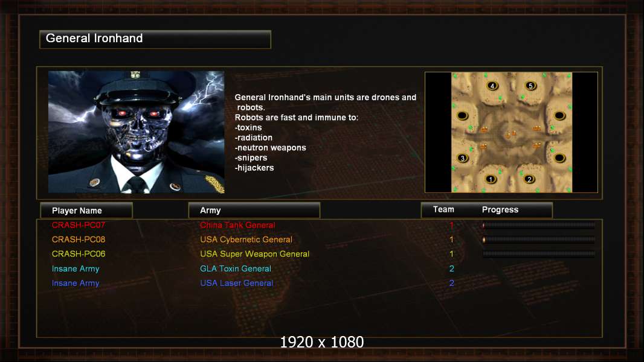Click the Progress column header
Screen dimensions: 644x362
pyautogui.click(x=500, y=209)
